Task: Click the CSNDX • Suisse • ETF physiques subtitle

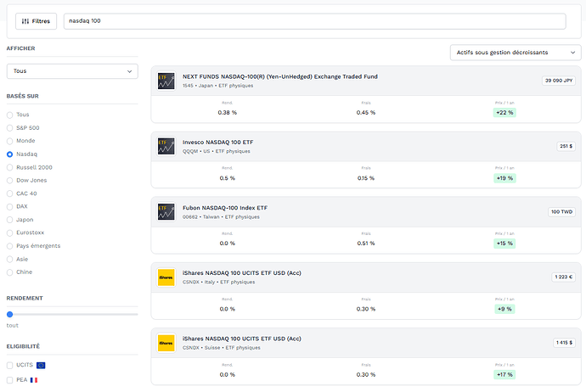Action: (x=222, y=348)
